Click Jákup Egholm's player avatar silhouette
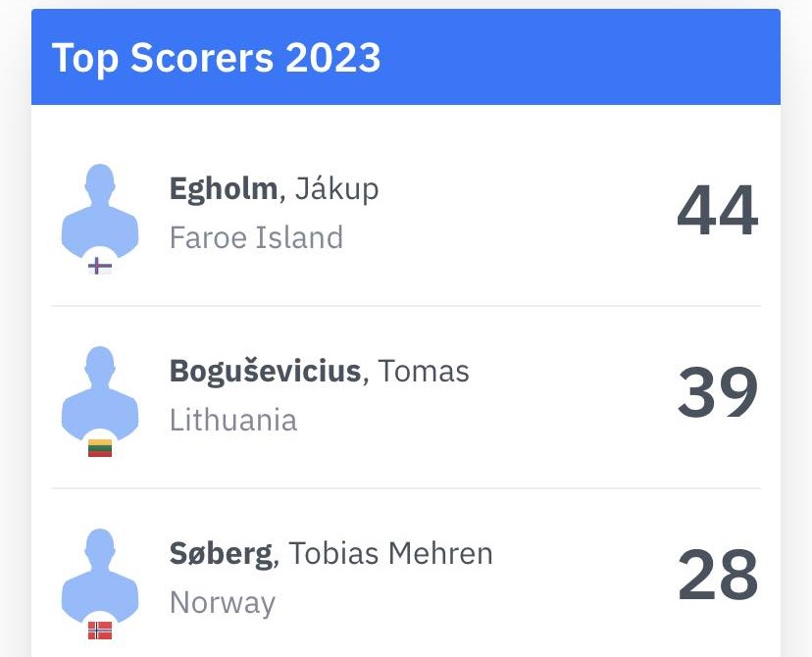The image size is (812, 657). coord(100,211)
